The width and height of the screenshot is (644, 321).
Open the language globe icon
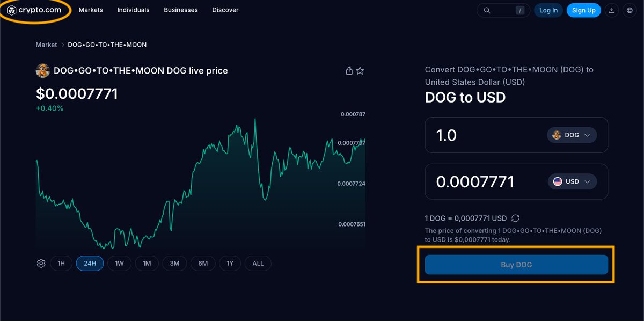click(x=630, y=10)
